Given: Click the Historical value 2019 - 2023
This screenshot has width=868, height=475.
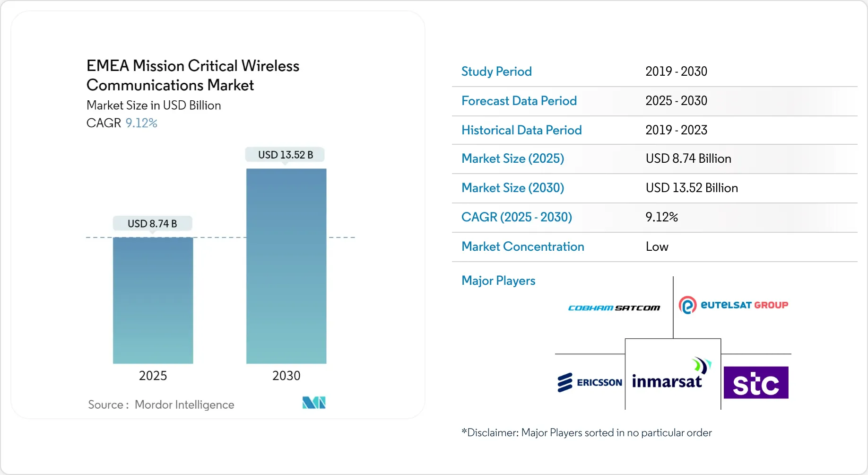Looking at the screenshot, I should (676, 130).
